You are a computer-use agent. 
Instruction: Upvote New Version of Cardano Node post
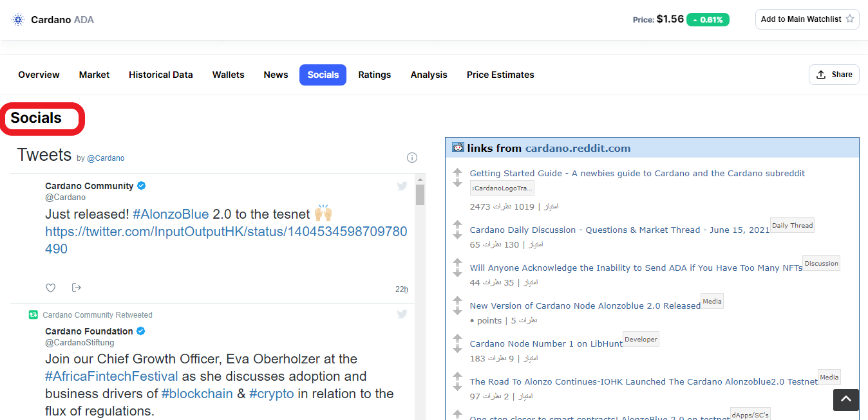[457, 300]
